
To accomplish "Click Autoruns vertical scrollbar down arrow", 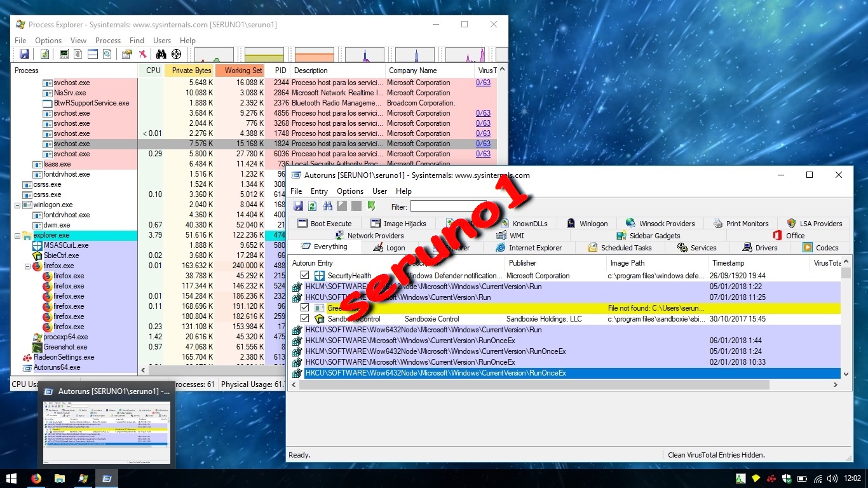I will [846, 374].
